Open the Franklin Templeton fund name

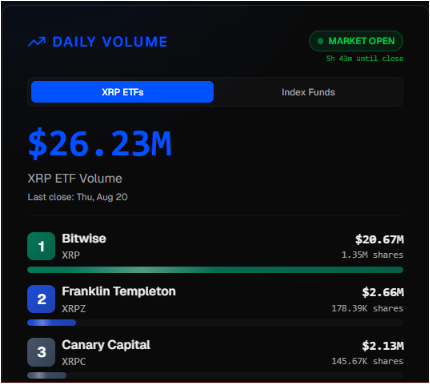[x=119, y=291]
